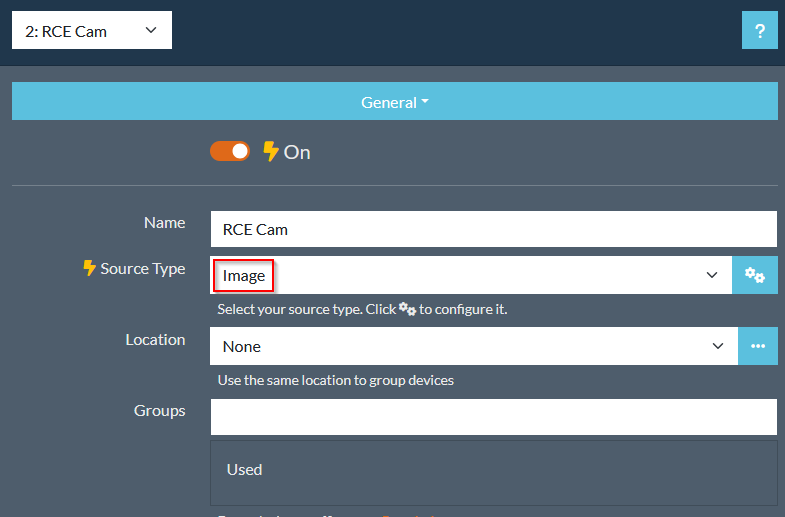This screenshot has height=517, width=785.
Task: Click the caret arrow next to General
Action: point(425,102)
